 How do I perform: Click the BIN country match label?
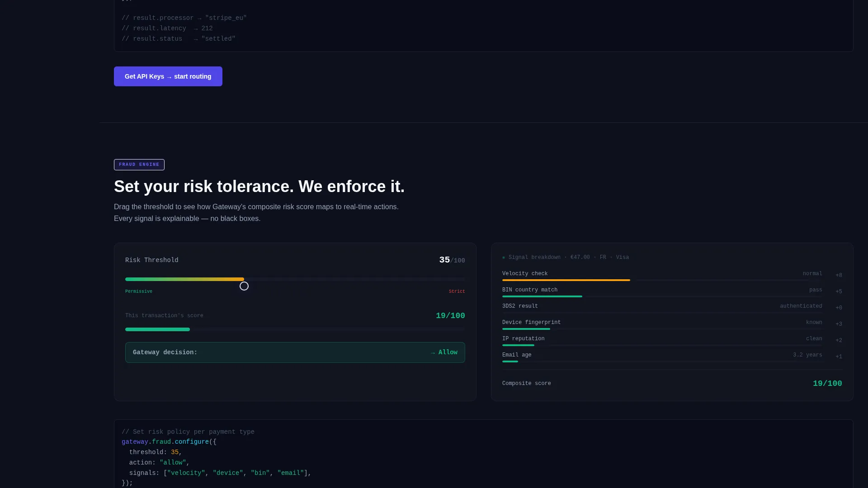tap(530, 290)
